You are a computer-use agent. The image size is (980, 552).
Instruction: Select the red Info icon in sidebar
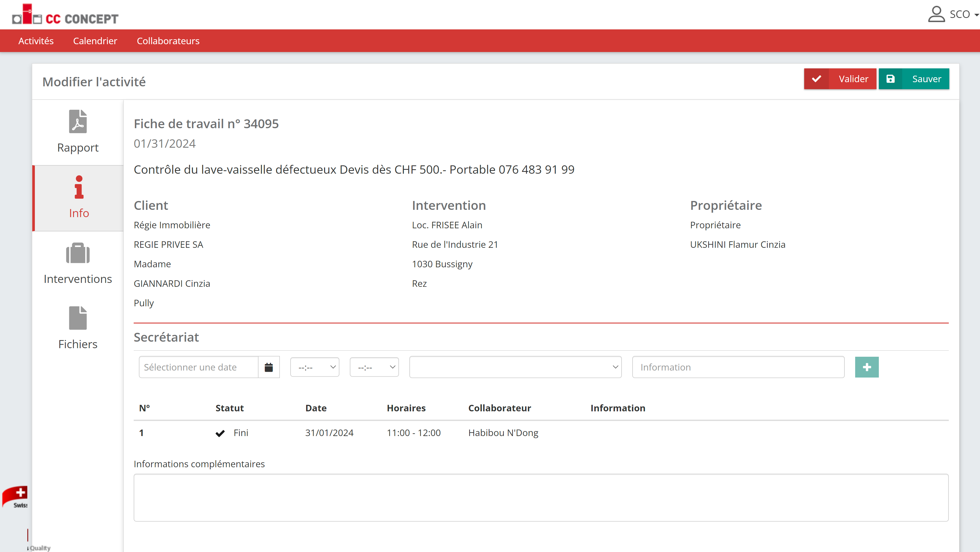(79, 187)
